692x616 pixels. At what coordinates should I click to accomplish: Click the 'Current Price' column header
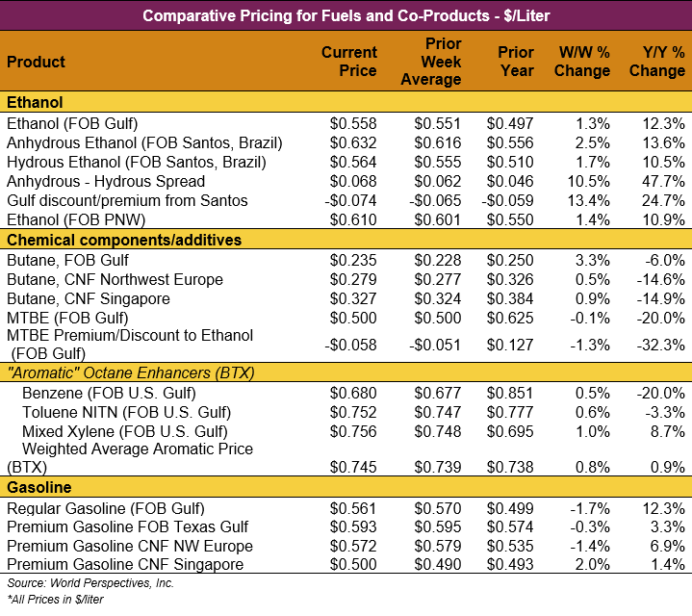click(x=349, y=62)
